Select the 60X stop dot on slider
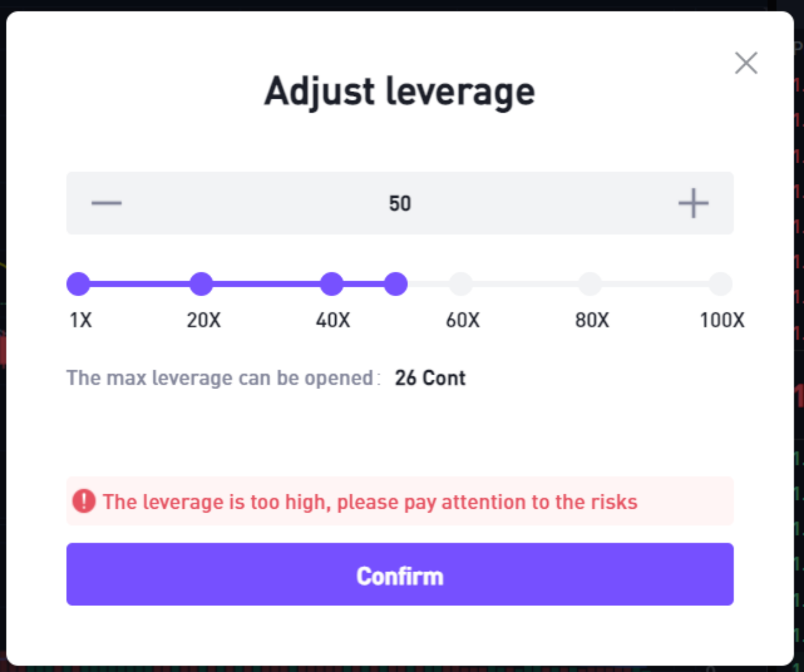Screen dimensions: 804x672 461,284
